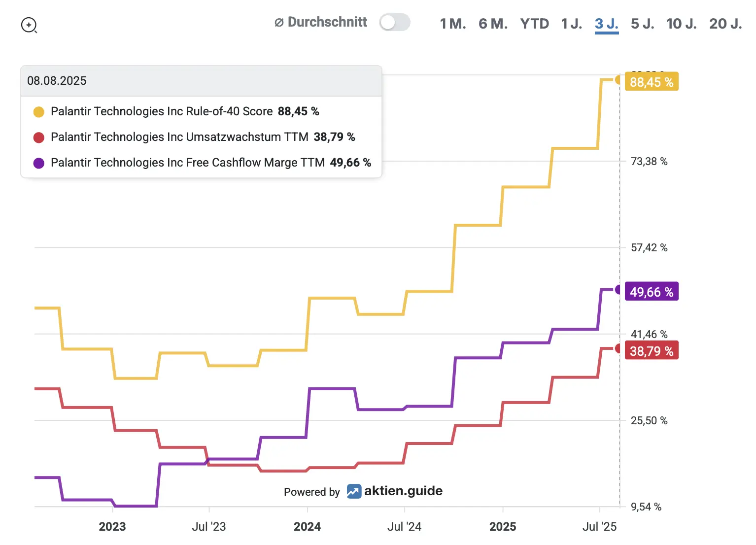
Task: Click the 2024 x-axis label
Action: (308, 526)
